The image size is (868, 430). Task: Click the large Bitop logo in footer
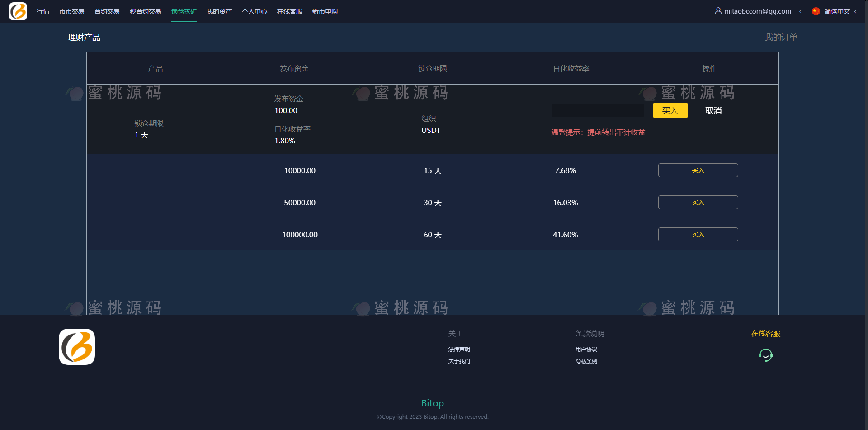[77, 347]
